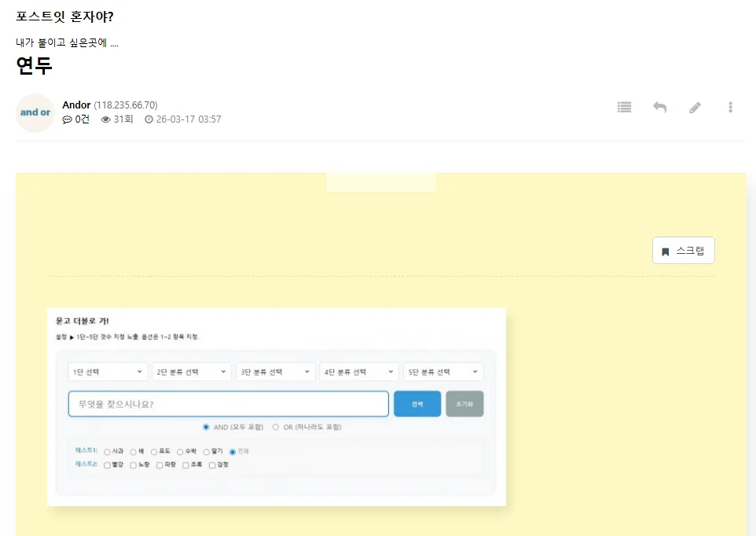756x536 pixels.
Task: Click the 테스트2: label
Action: coord(86,464)
